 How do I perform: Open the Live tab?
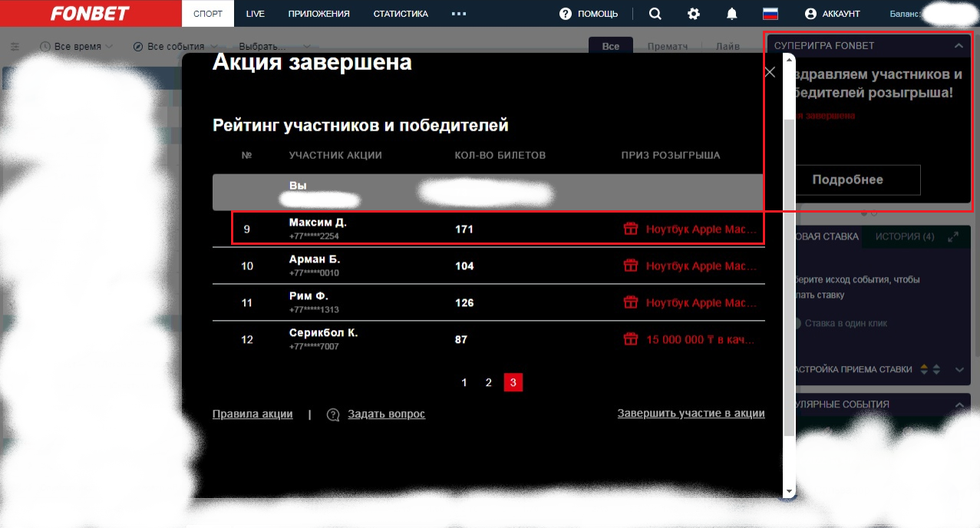255,14
